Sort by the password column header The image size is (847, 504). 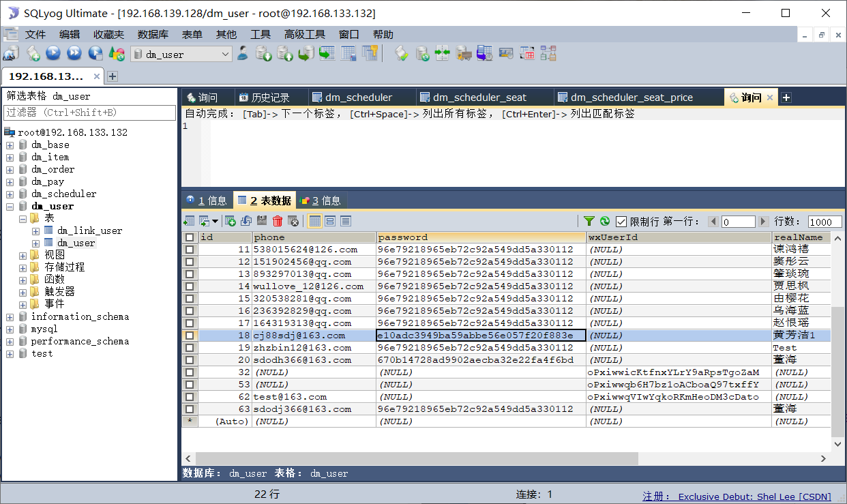click(481, 237)
